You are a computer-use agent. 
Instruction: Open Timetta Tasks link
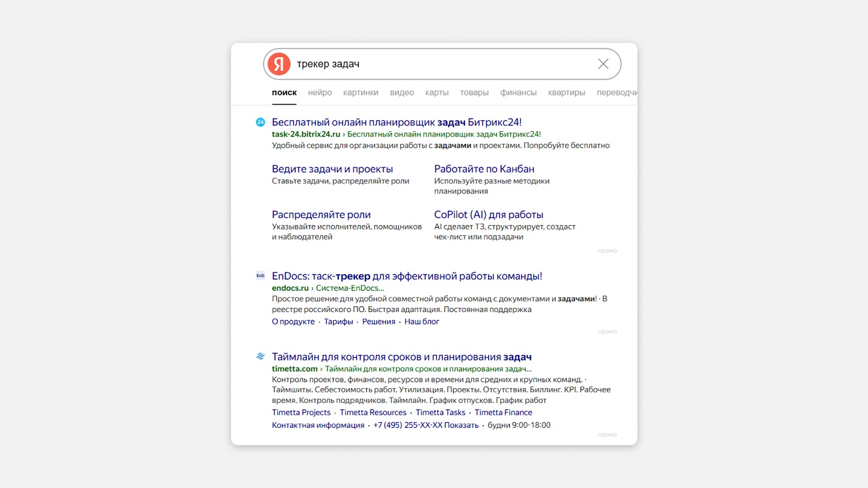[441, 413]
